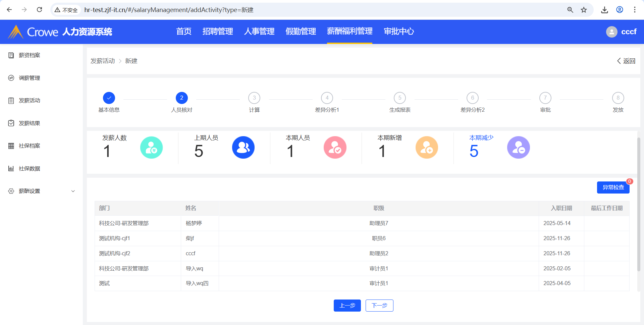
Task: Click the pink 本期人员 checked-user icon
Action: (335, 148)
